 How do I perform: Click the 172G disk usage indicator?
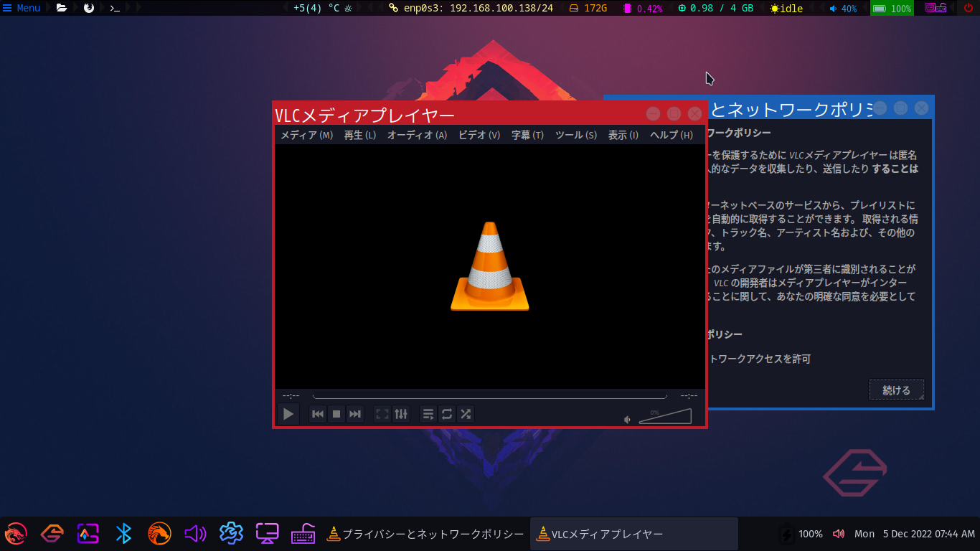588,8
